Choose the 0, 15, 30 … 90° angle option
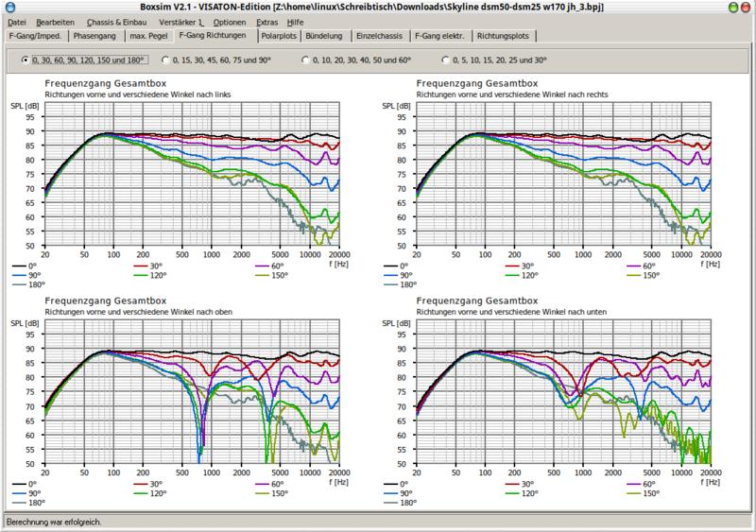 tap(167, 60)
